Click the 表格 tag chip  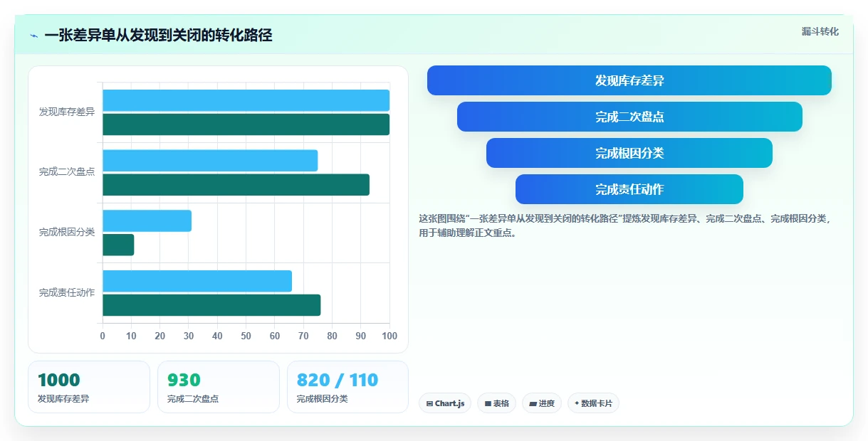point(497,403)
